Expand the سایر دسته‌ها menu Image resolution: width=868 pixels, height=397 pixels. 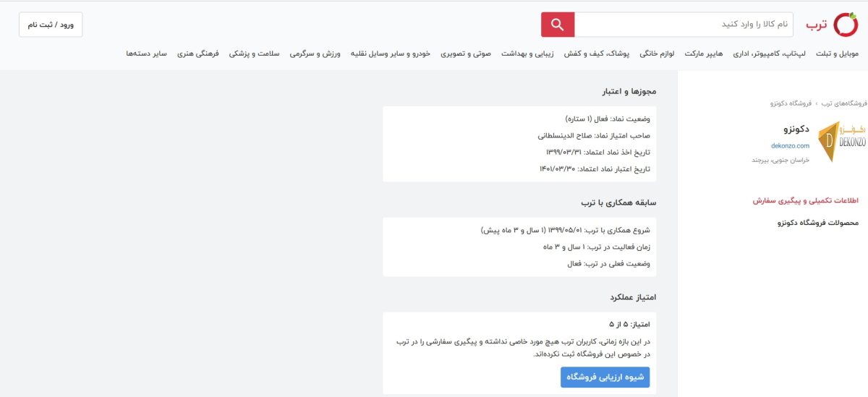[147, 54]
